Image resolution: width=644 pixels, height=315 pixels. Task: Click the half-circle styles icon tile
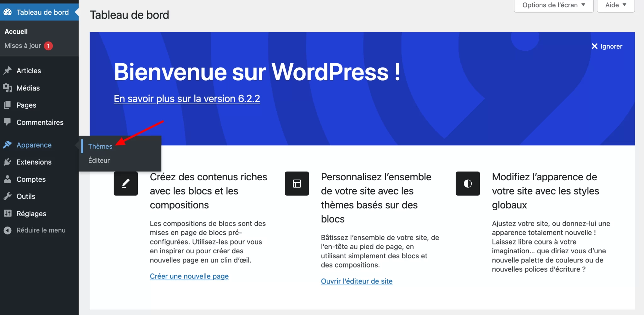(468, 183)
